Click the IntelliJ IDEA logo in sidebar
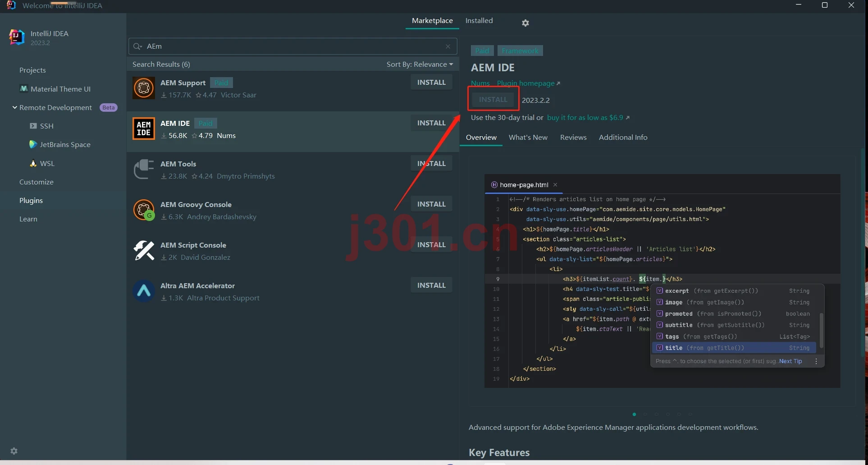 17,37
